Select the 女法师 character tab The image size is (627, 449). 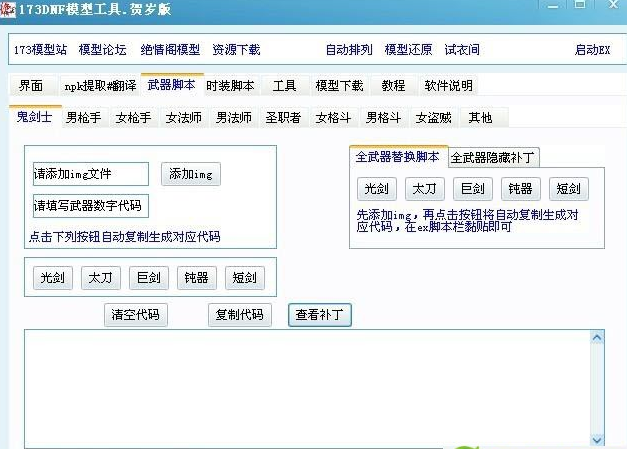183,118
